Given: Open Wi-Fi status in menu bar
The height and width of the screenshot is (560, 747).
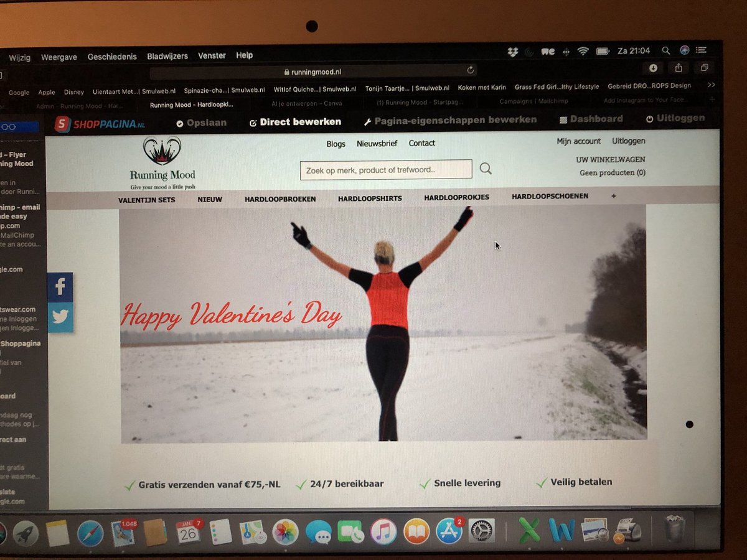Looking at the screenshot, I should point(583,51).
